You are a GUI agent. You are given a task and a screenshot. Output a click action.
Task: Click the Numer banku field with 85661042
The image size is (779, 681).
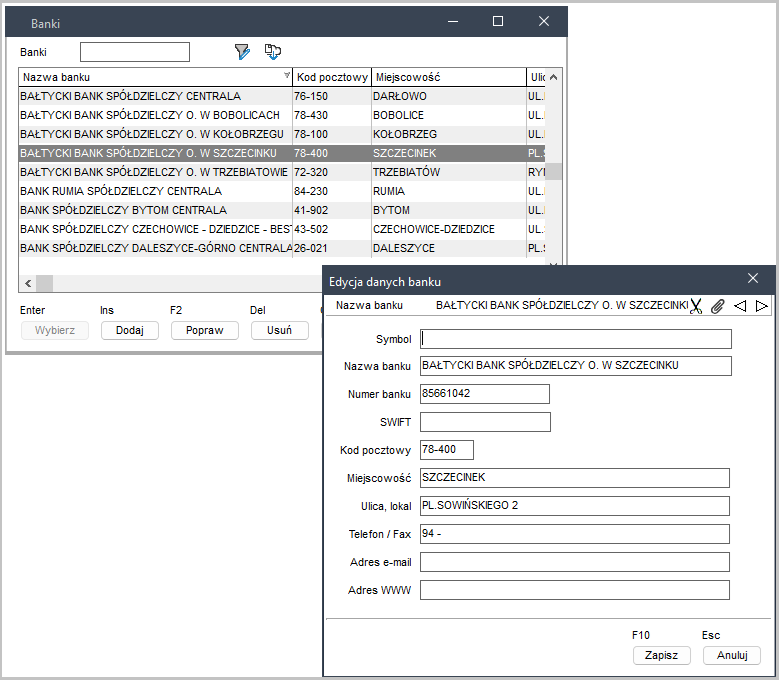[484, 393]
